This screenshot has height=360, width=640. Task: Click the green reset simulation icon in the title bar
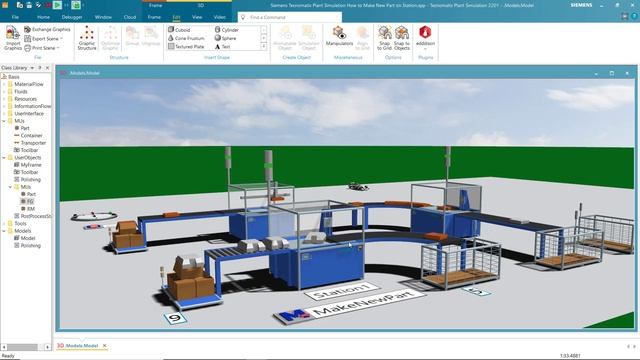pyautogui.click(x=76, y=5)
